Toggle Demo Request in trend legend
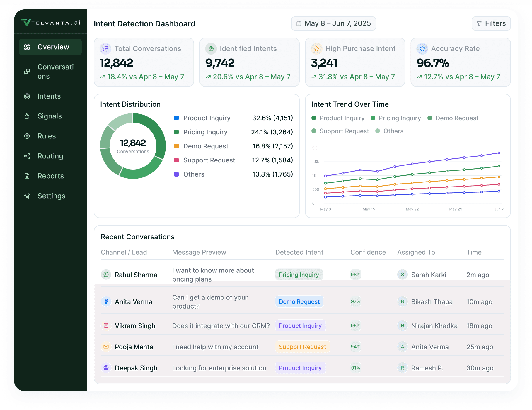This screenshot has width=532, height=410. click(453, 118)
